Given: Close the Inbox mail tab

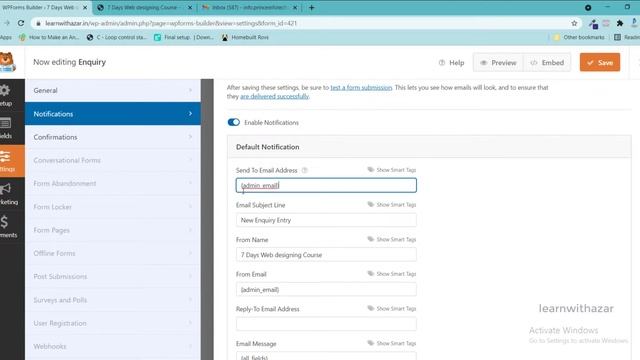Looking at the screenshot, I should point(295,7).
